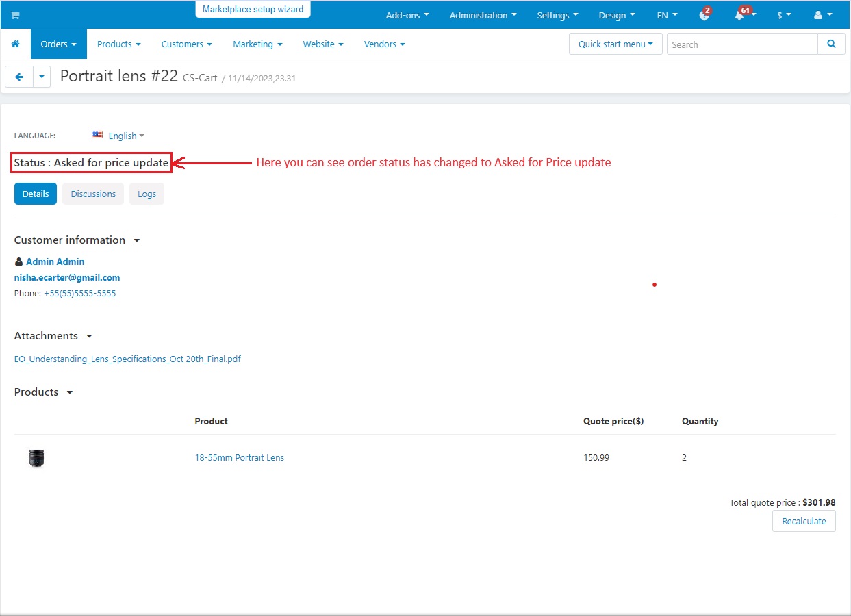The height and width of the screenshot is (616, 851).
Task: Open the home icon in navigation bar
Action: point(16,44)
